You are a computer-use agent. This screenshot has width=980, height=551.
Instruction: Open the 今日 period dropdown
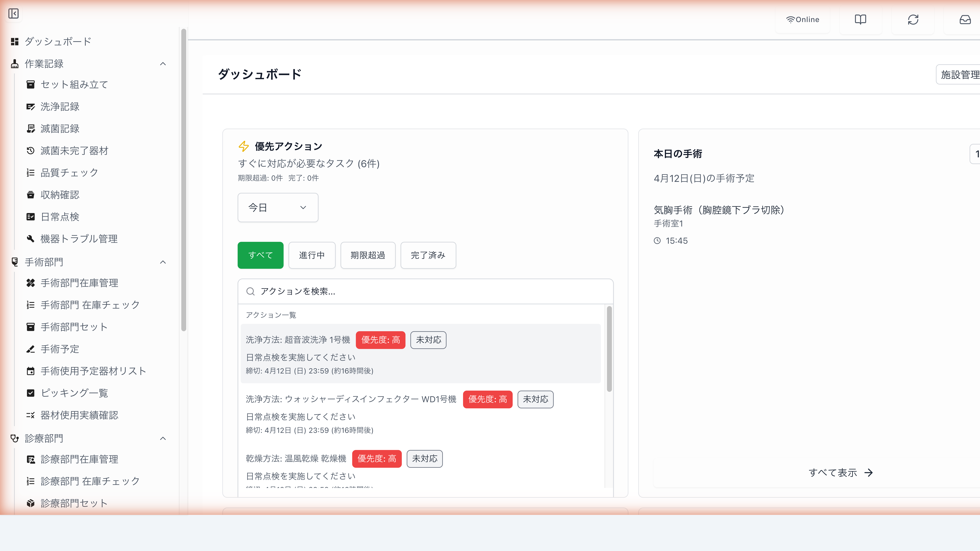(x=278, y=208)
